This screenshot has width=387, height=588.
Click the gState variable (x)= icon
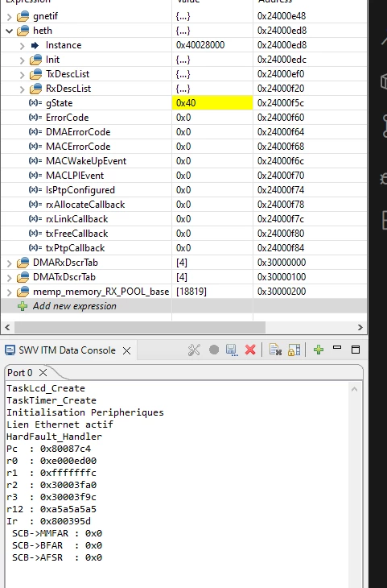pyautogui.click(x=35, y=103)
